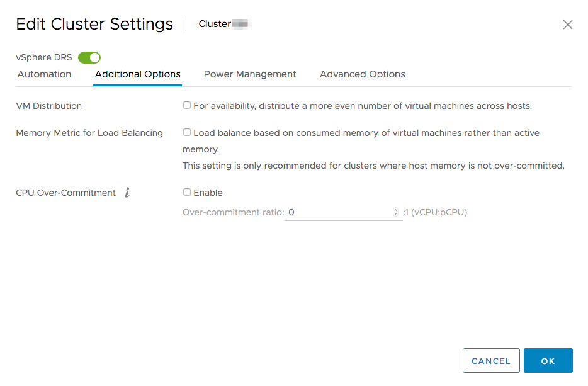The width and height of the screenshot is (588, 386).
Task: Click the down arrow on the ratio spinner
Action: (395, 214)
